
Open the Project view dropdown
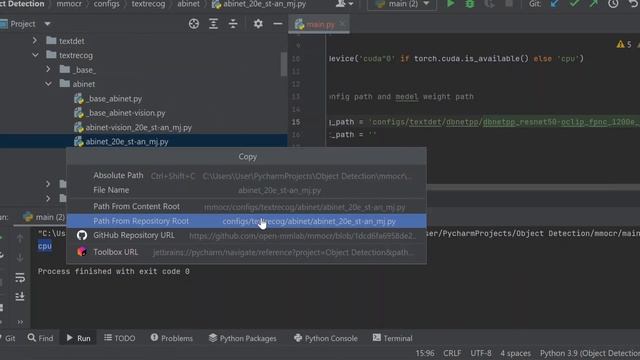(x=47, y=24)
